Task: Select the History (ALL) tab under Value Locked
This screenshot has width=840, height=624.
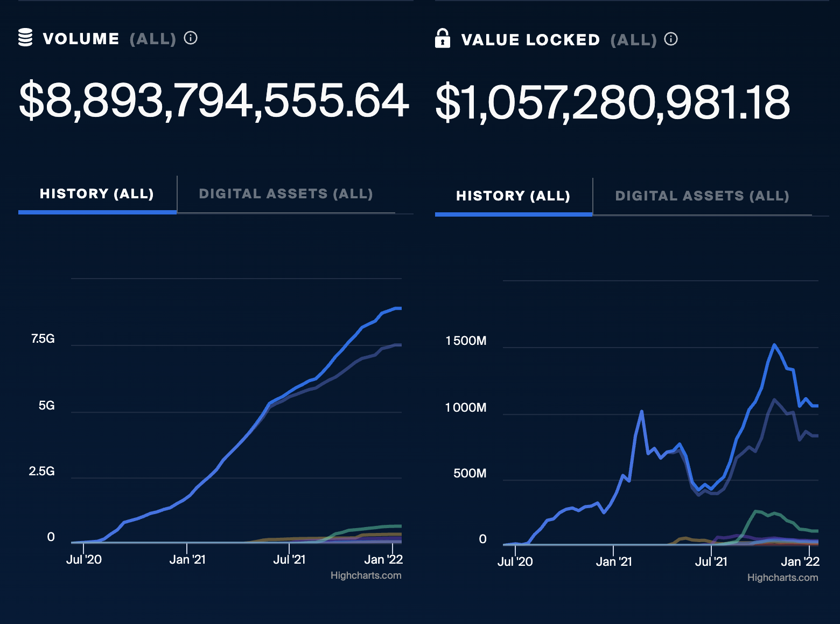Action: tap(513, 196)
